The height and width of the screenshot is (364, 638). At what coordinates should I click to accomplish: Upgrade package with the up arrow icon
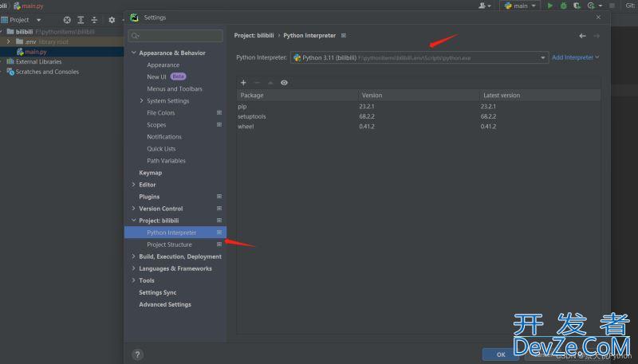pyautogui.click(x=270, y=83)
